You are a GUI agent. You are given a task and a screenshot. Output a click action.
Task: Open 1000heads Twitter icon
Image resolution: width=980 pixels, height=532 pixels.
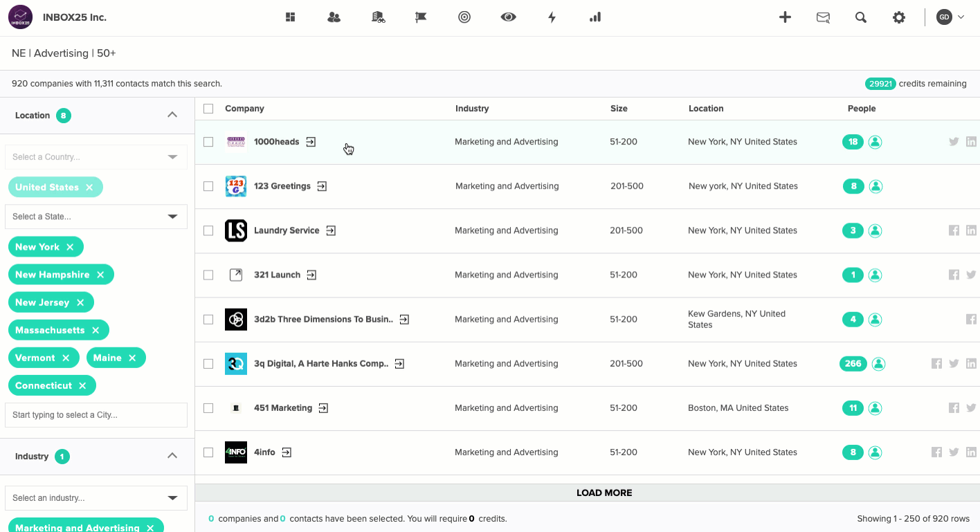954,142
